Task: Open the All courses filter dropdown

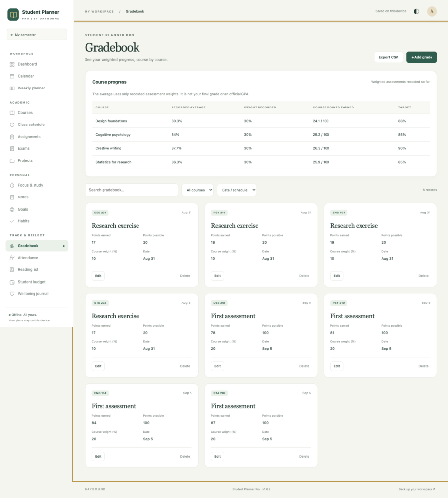Action: 197,190
